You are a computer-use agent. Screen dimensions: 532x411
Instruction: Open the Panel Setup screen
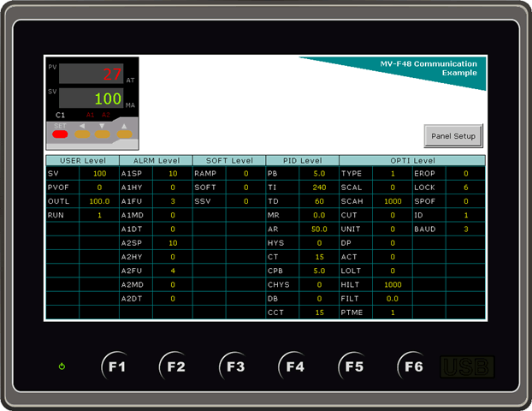tap(453, 136)
